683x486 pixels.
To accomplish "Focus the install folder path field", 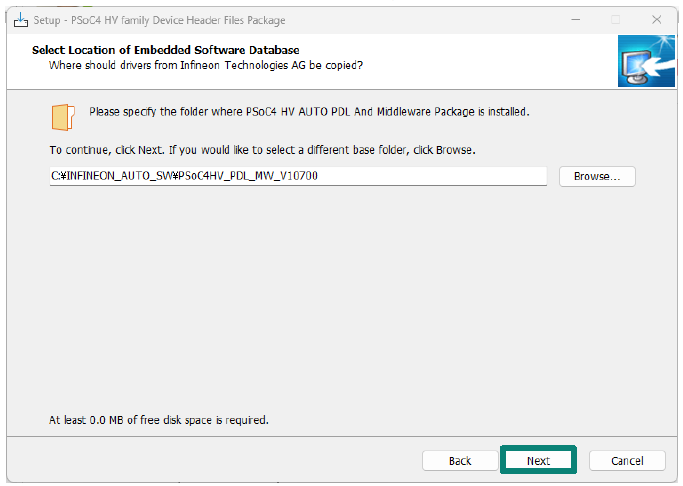I will click(x=298, y=176).
